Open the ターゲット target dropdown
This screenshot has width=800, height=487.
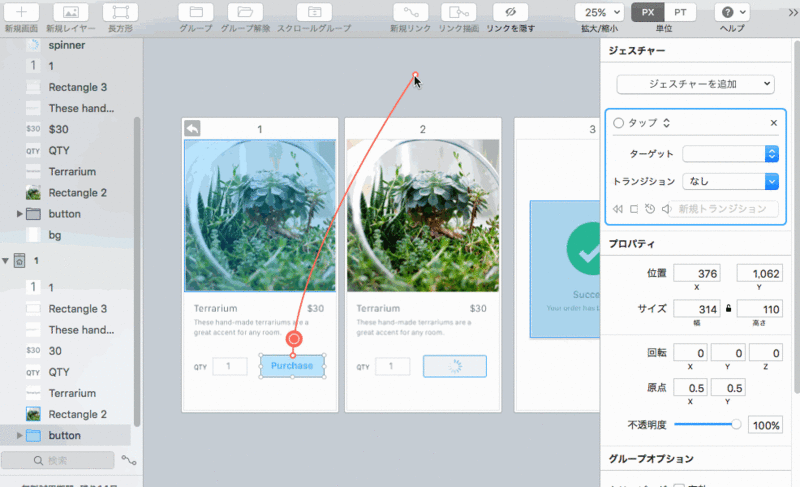point(730,153)
